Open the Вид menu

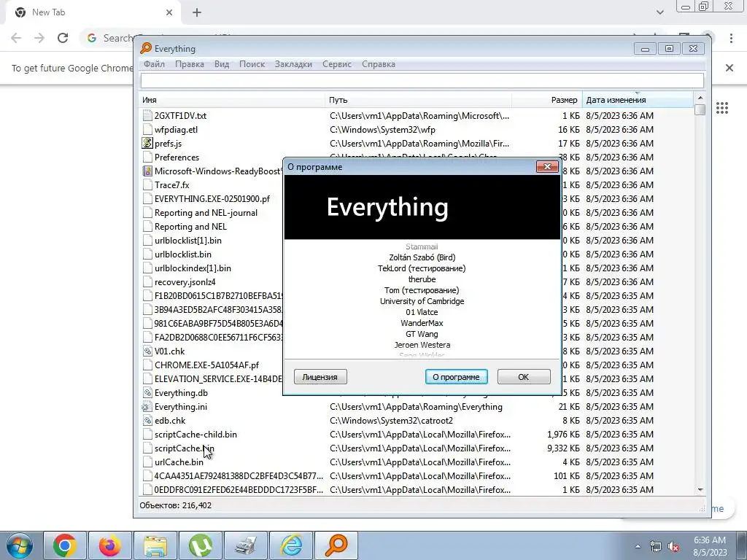[x=222, y=64]
